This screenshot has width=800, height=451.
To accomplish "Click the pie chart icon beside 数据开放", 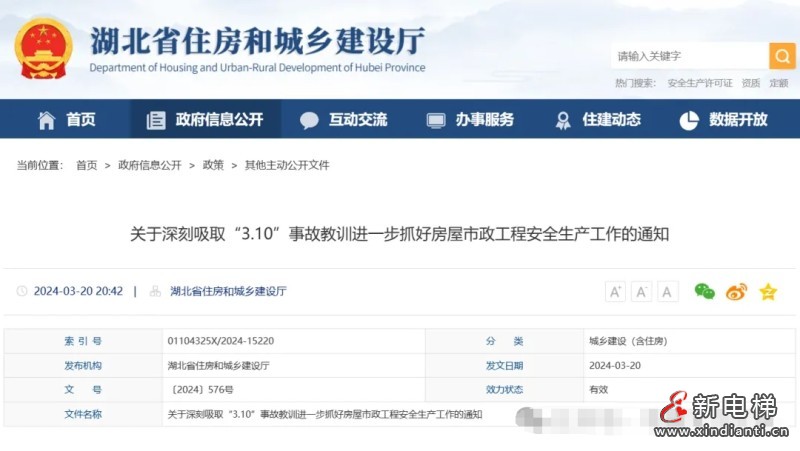I will (689, 120).
